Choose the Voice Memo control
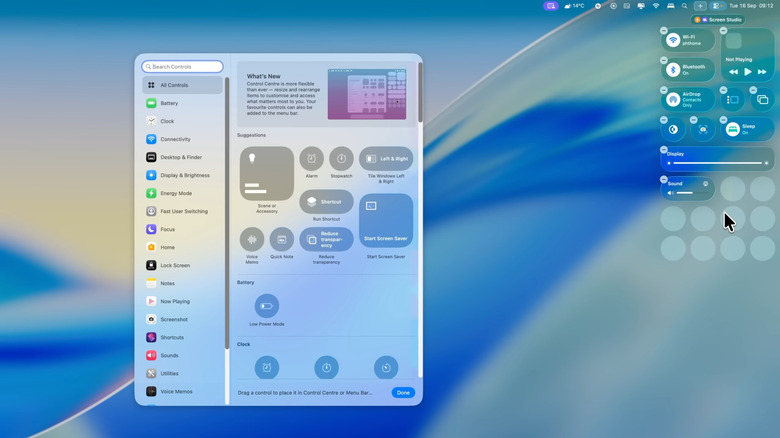Viewport: 780px width, 438px height. click(252, 239)
